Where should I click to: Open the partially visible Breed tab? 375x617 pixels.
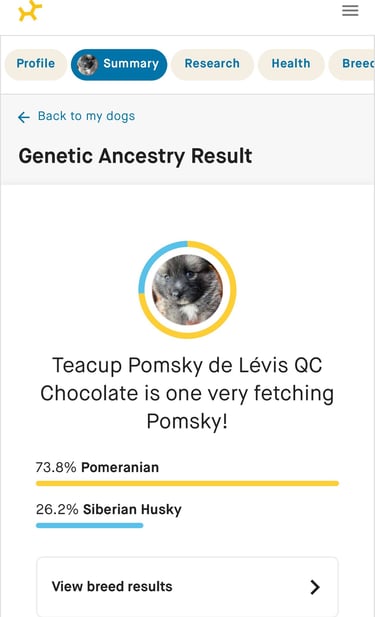(x=352, y=64)
